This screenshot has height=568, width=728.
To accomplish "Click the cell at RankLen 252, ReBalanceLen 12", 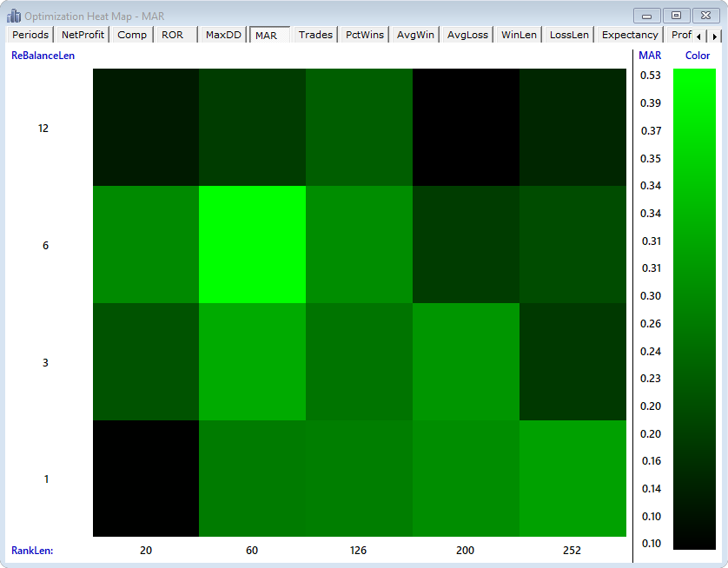I will tap(572, 127).
